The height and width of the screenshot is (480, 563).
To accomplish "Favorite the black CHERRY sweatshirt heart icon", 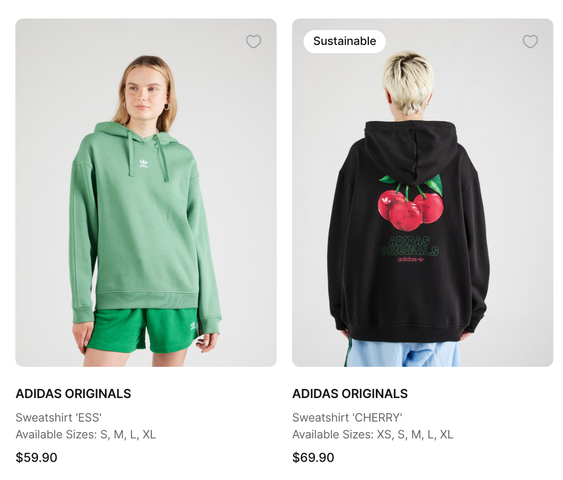I will [x=530, y=42].
